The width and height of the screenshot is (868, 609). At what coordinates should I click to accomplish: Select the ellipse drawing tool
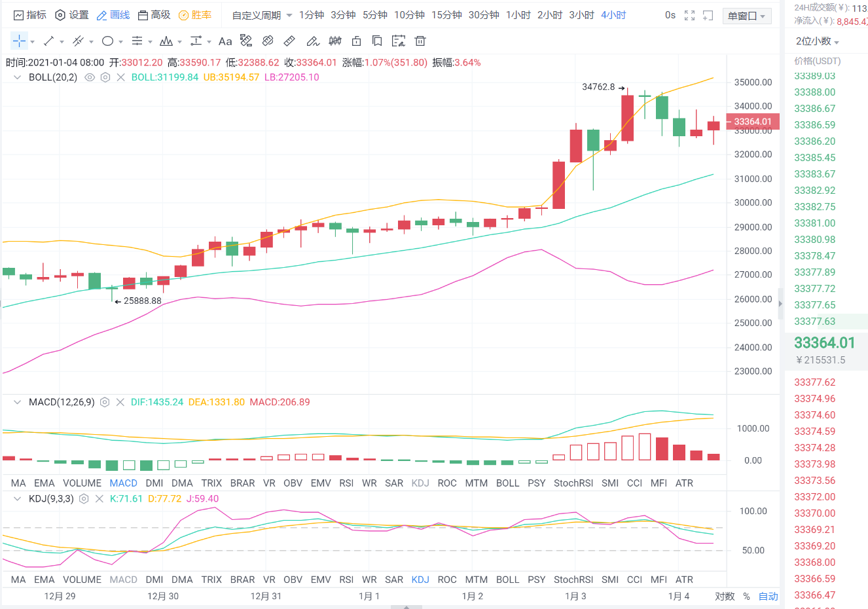coord(106,41)
